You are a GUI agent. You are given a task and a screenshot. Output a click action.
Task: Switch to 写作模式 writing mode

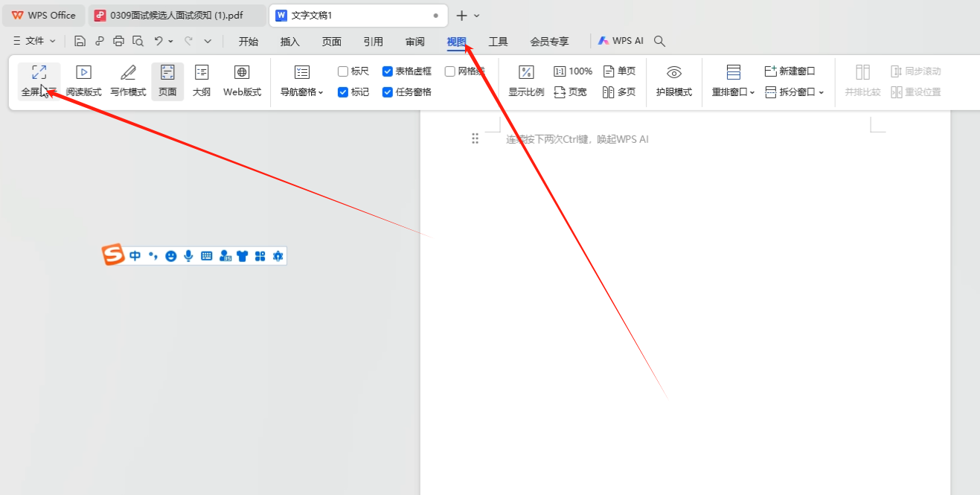click(126, 80)
